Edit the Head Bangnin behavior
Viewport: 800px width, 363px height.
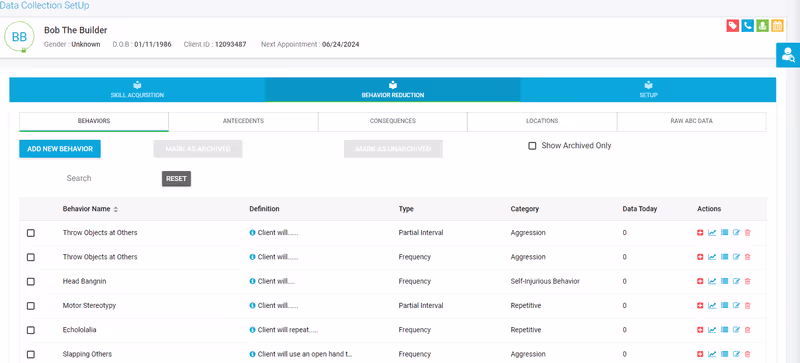click(736, 281)
